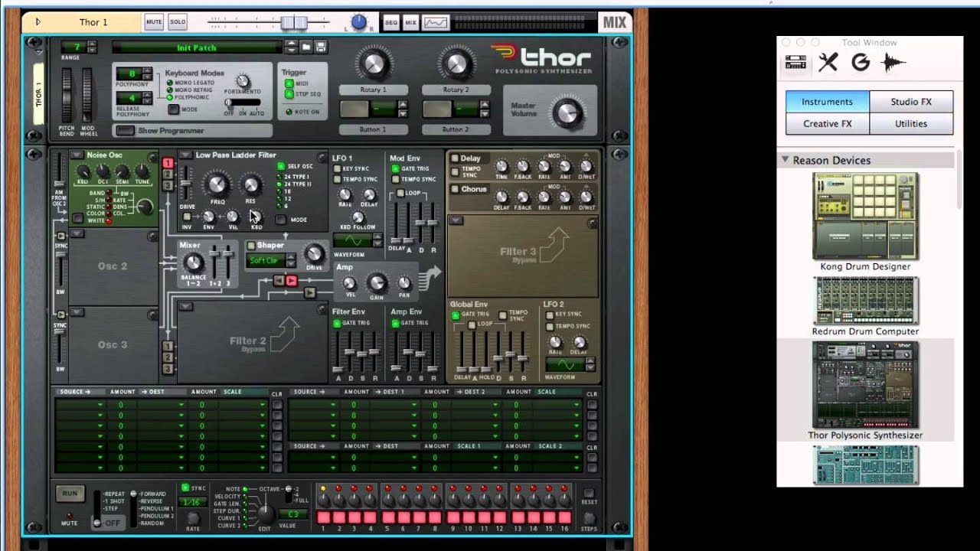Click the Low Pass Ladder Filter FREQ knob

(217, 184)
